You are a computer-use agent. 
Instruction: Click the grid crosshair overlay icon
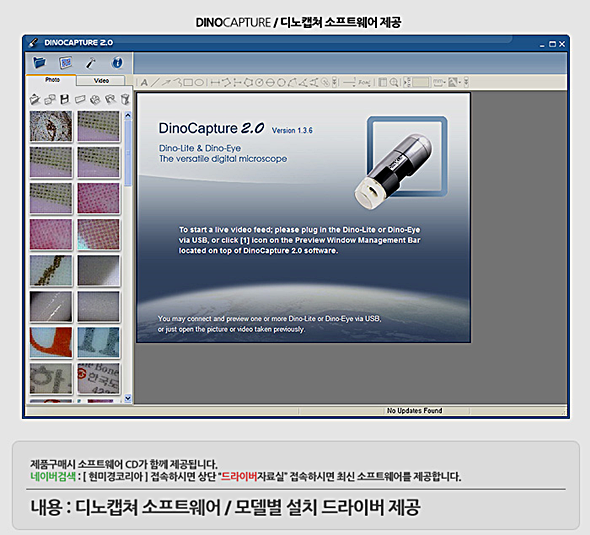coord(382,82)
